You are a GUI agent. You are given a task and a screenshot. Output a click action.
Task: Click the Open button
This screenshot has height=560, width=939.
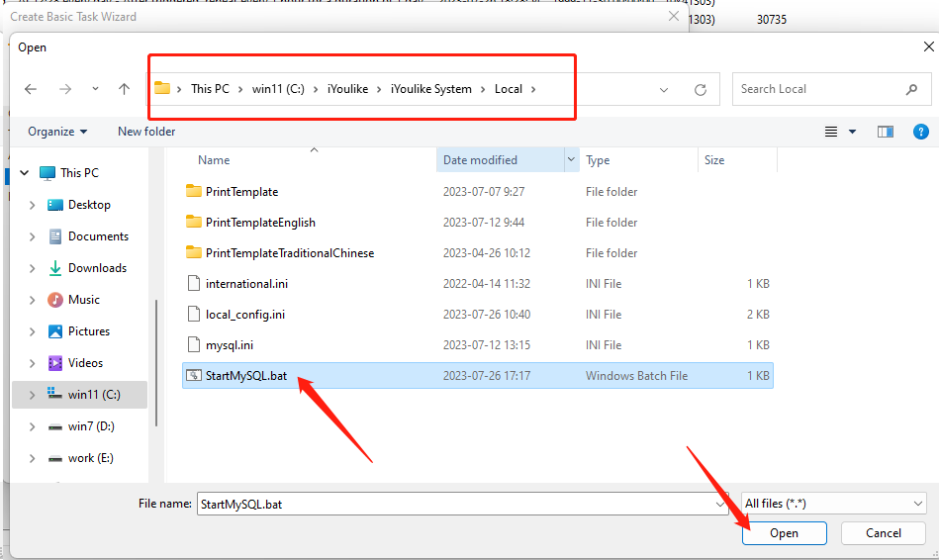[x=784, y=533]
